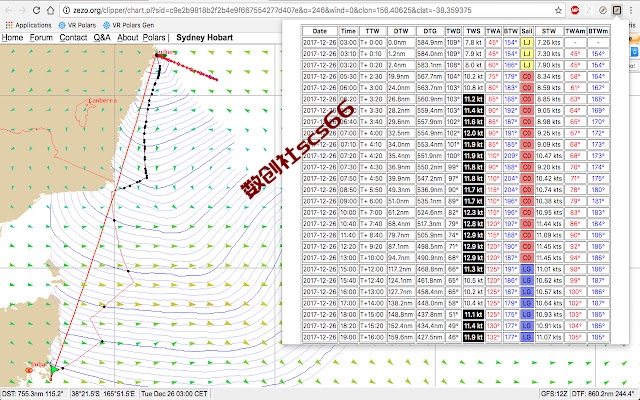Viewport: 640px width, 400px height.
Task: Click the 209° BTW cell
Action: [x=511, y=156]
